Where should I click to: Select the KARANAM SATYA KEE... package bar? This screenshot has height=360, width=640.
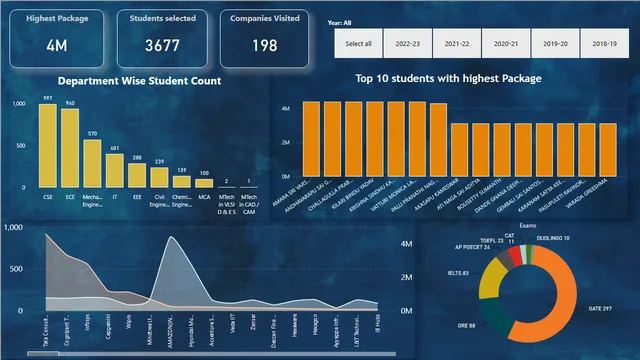coord(566,150)
